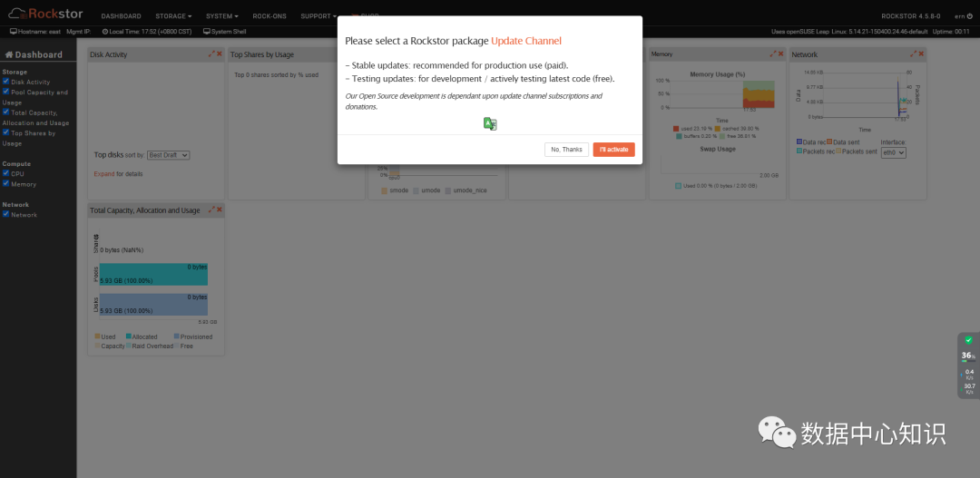980x478 pixels.
Task: Click the home icon beside Dashboard
Action: pos(9,55)
